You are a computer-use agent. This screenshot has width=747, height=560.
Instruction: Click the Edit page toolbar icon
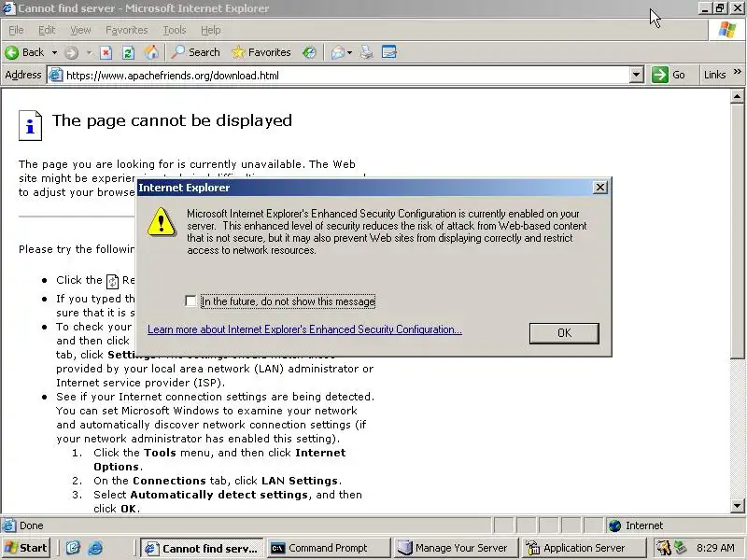click(389, 52)
